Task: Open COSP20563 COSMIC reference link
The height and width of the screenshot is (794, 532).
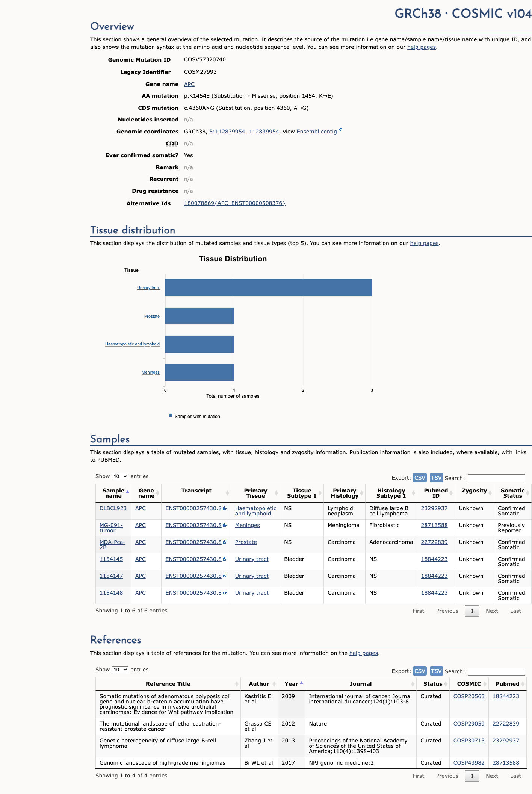Action: coord(469,696)
